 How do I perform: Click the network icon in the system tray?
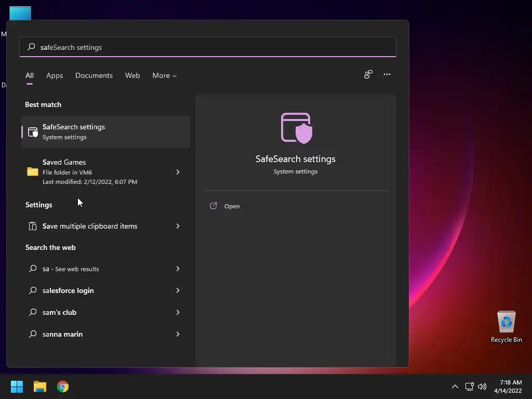469,387
